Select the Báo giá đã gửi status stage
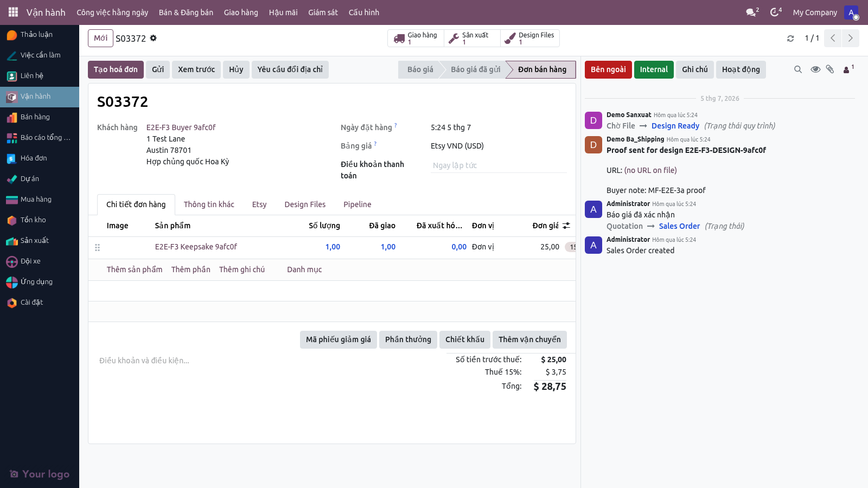 [x=475, y=69]
